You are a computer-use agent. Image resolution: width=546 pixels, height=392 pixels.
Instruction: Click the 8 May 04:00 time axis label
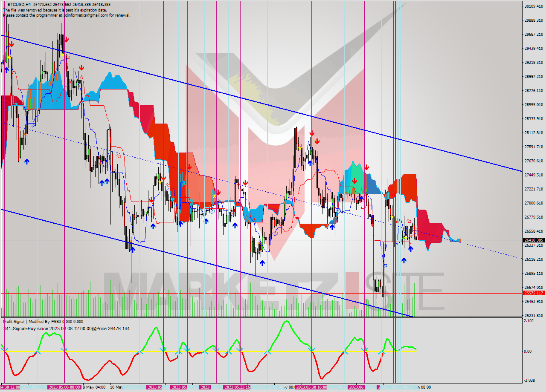94,387
